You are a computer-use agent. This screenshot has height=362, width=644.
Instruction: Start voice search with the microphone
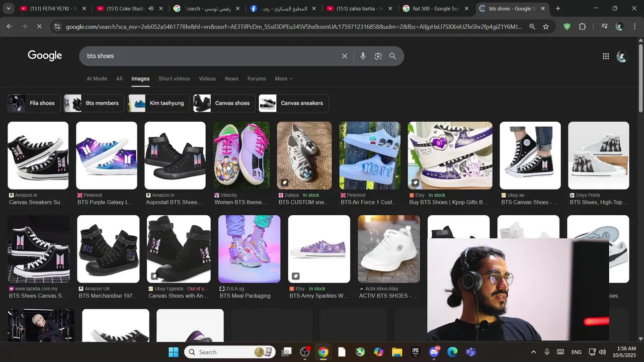(363, 56)
